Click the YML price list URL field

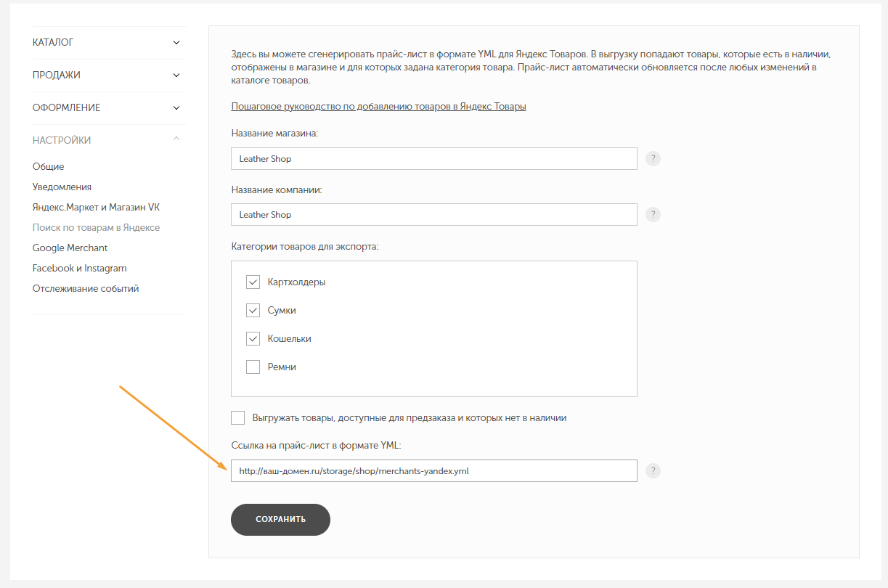pos(434,471)
